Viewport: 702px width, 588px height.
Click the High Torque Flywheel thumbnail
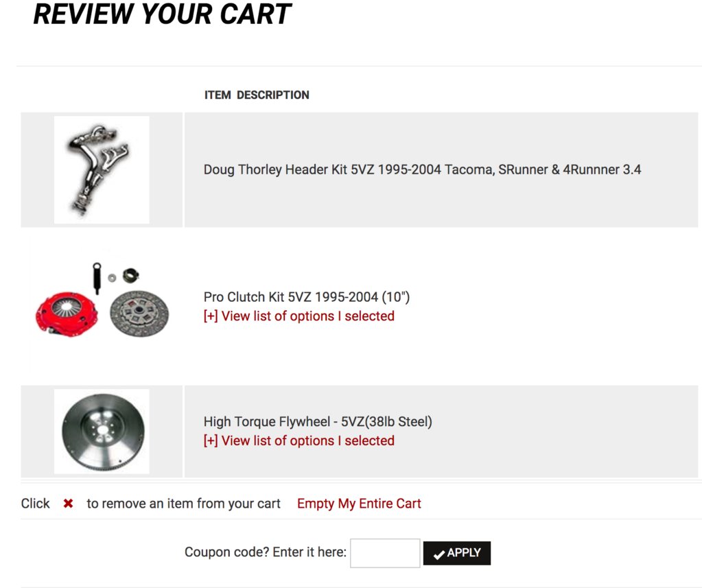pyautogui.click(x=102, y=432)
